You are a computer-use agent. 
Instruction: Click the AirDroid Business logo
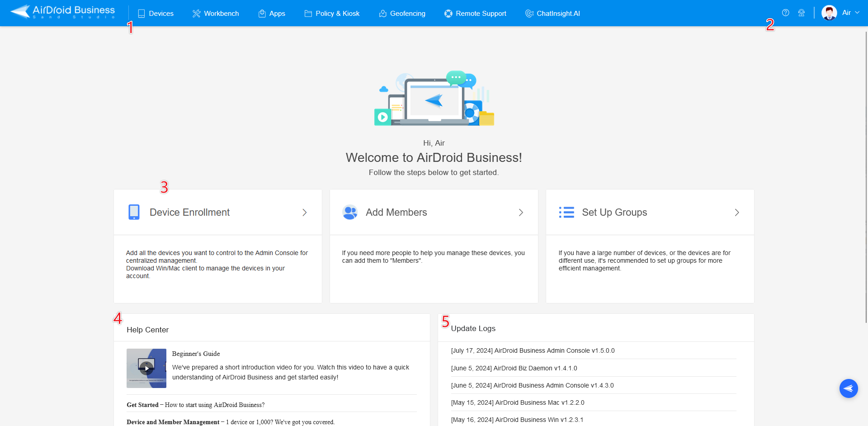tap(63, 12)
